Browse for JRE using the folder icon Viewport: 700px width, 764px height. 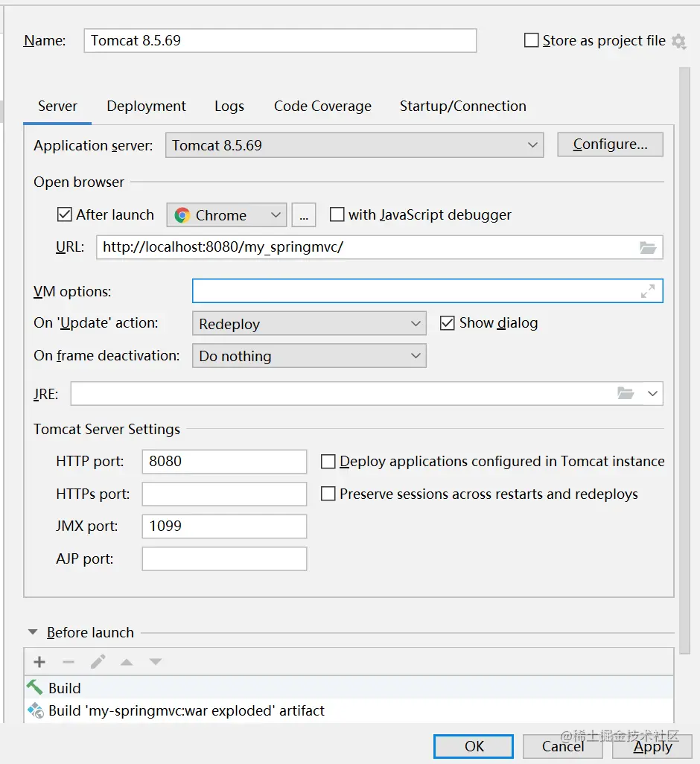coord(626,393)
